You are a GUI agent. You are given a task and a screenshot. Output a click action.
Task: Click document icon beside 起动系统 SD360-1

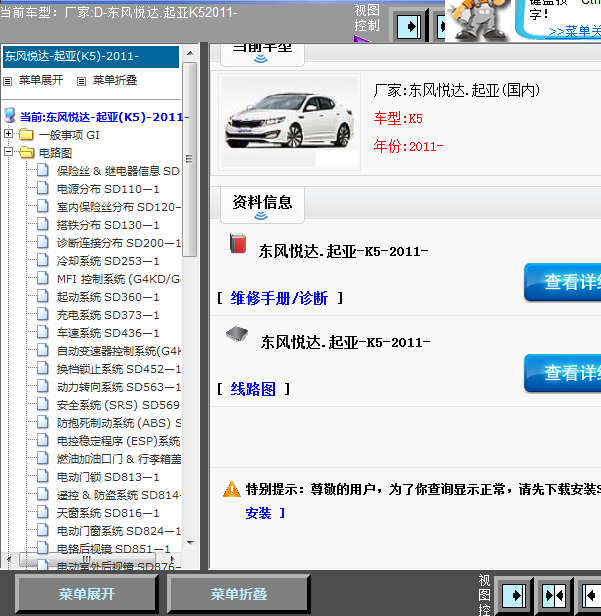click(43, 296)
